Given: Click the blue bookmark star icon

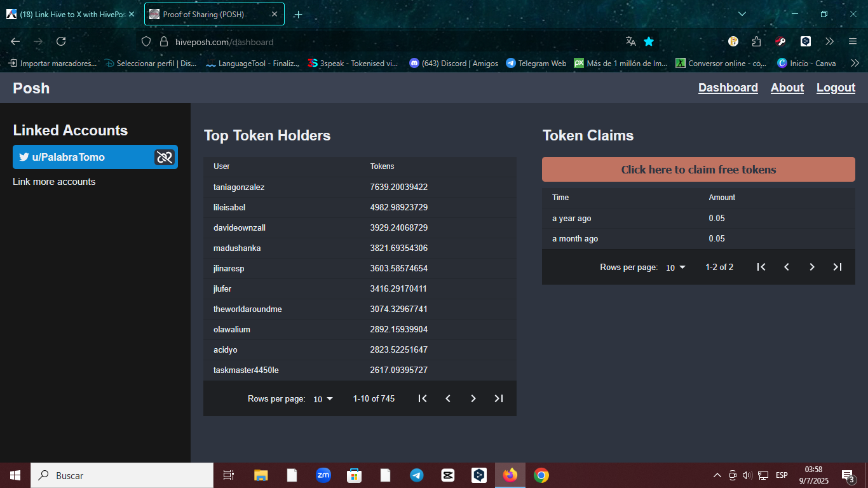Looking at the screenshot, I should click(x=649, y=41).
